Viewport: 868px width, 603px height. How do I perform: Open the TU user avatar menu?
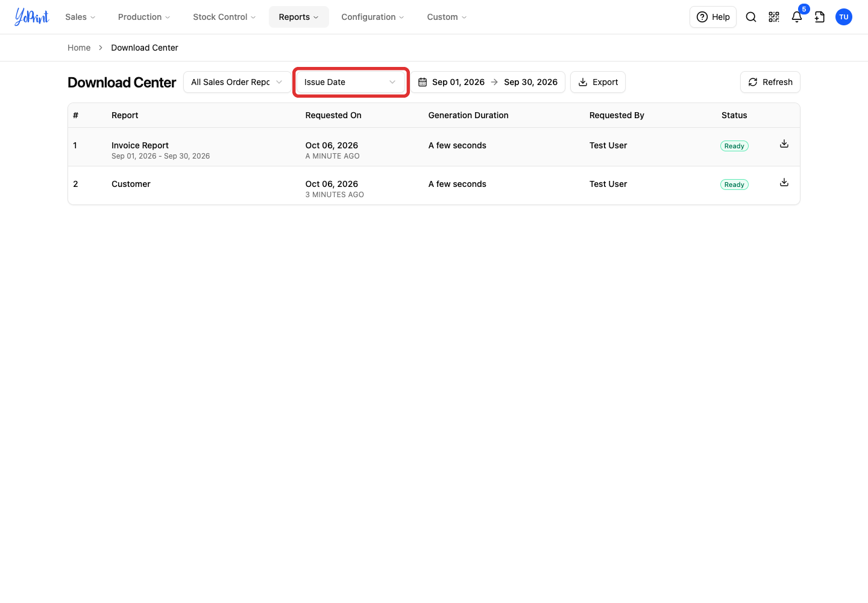tap(844, 17)
